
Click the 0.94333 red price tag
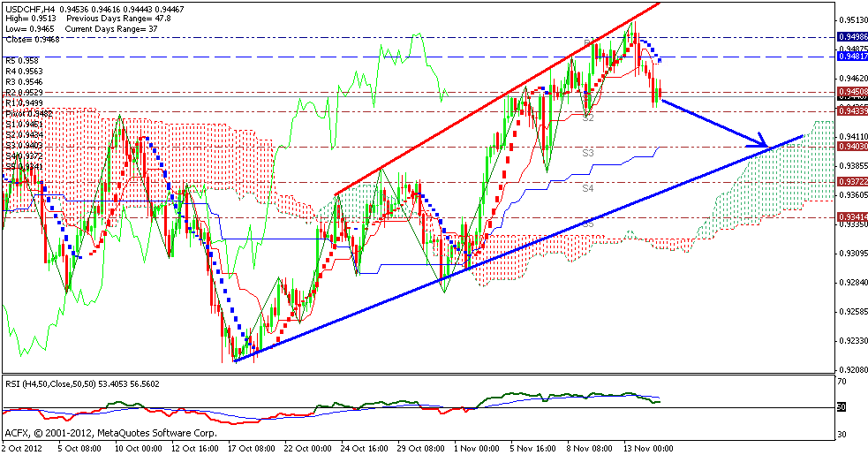pyautogui.click(x=851, y=111)
